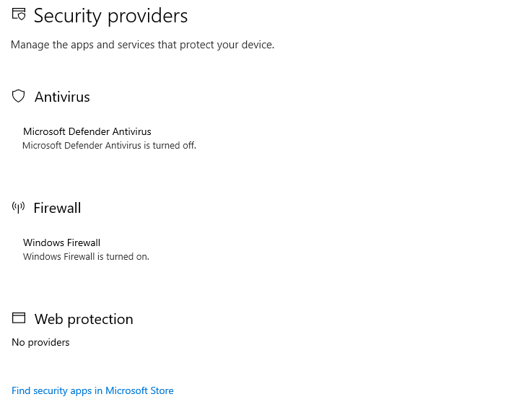Click the Firewall antenna signal icon
Screen dimensions: 511x420
click(18, 207)
